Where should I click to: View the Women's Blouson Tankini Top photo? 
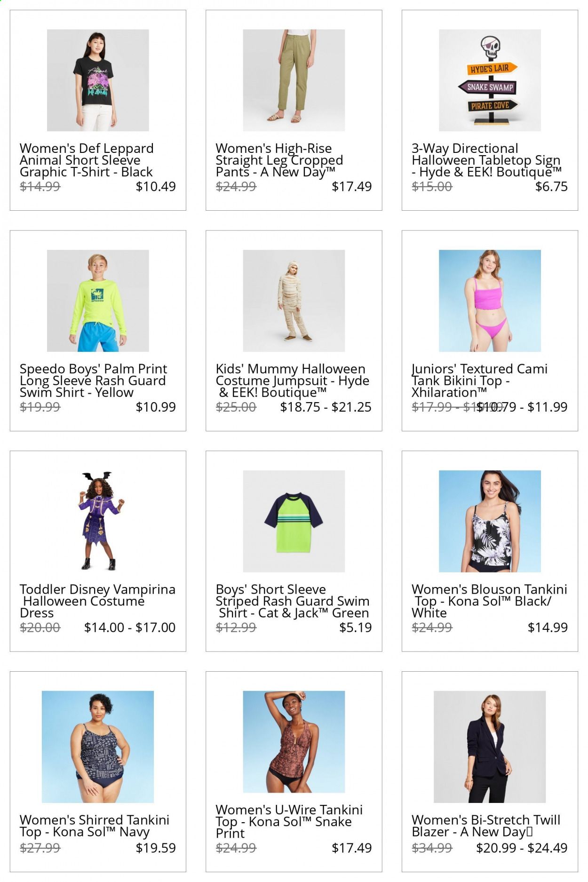tap(490, 521)
